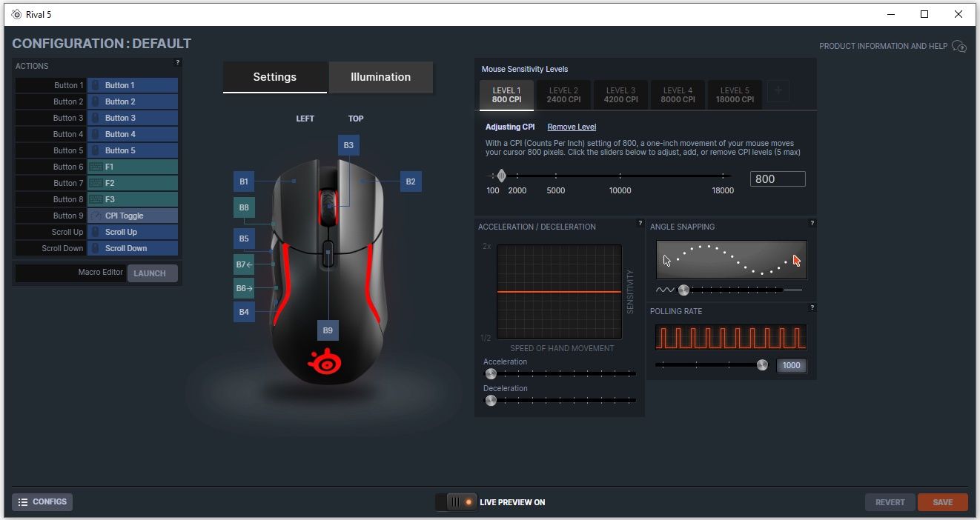This screenshot has height=520, width=980.
Task: Open Button 3 action dropdown
Action: pos(133,118)
